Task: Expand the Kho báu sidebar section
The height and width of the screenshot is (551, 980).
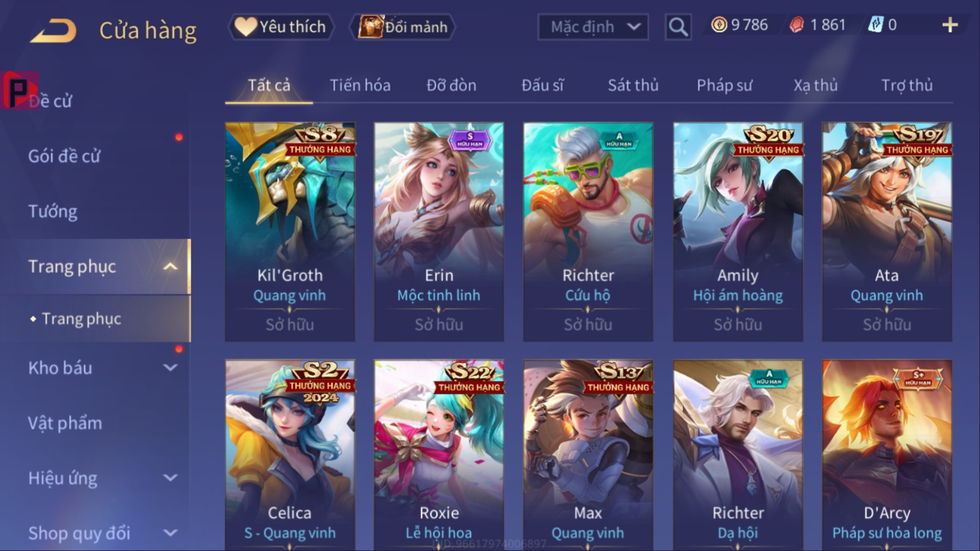Action: [170, 368]
